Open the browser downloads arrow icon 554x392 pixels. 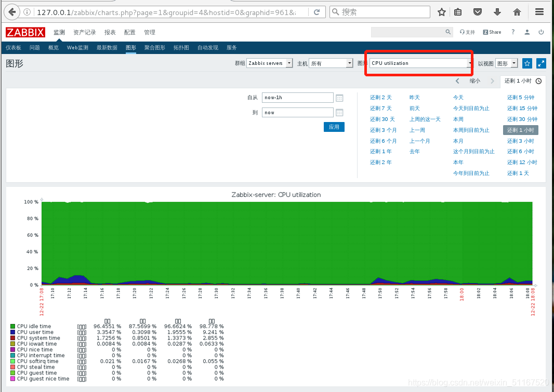click(497, 12)
